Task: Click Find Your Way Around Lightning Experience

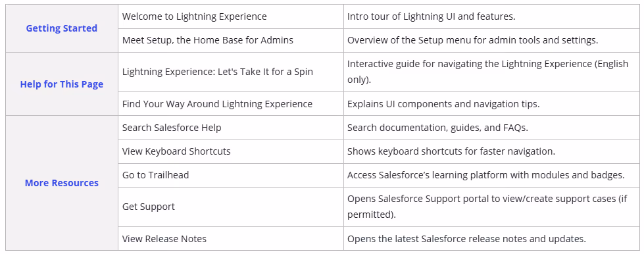Action: pyautogui.click(x=217, y=104)
